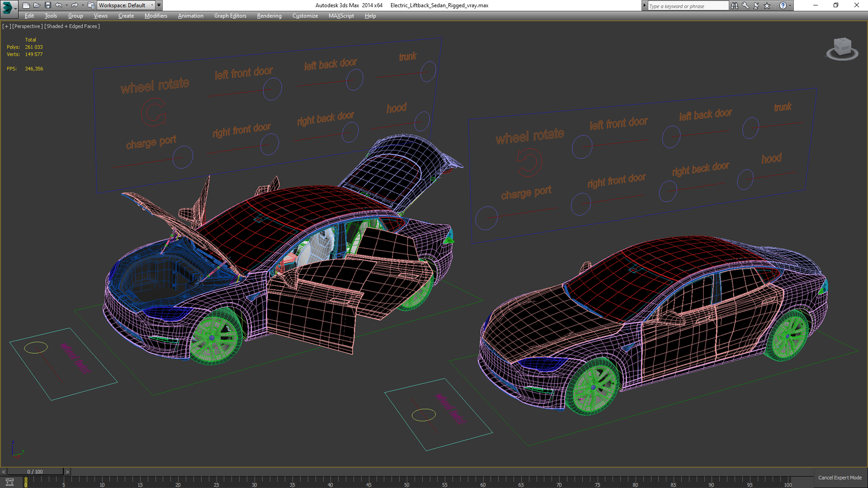Click the Open File folder icon
The height and width of the screenshot is (488, 868).
click(37, 5)
